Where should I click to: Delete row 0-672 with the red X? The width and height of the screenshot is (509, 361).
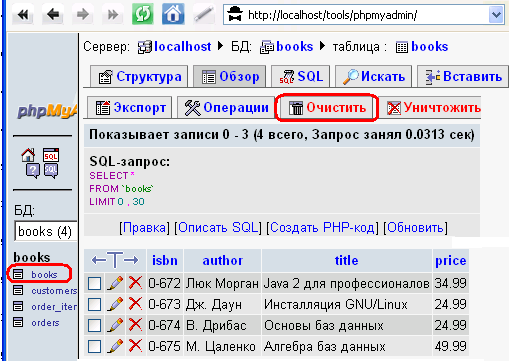(135, 283)
